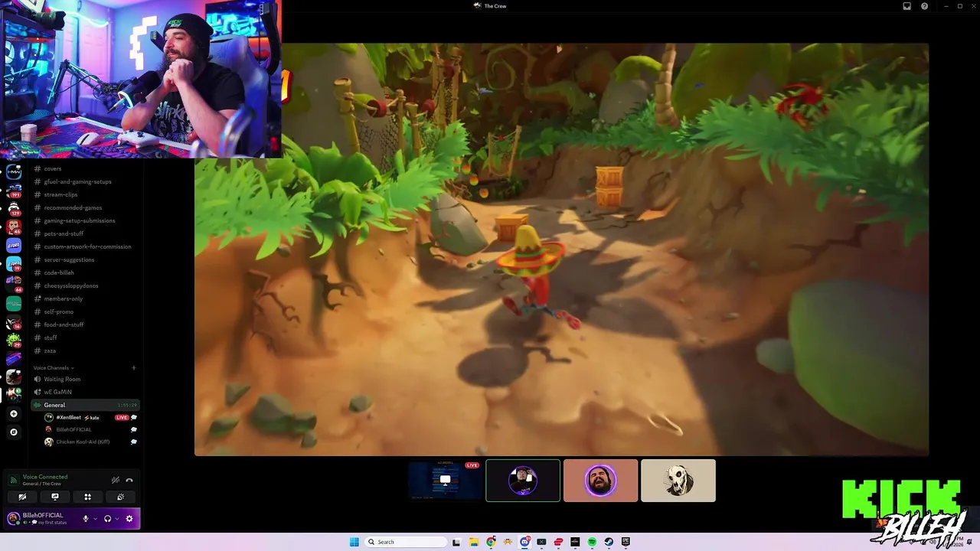This screenshot has width=980, height=551.
Task: Disconnect from voice with hang-up icon
Action: pos(129,480)
